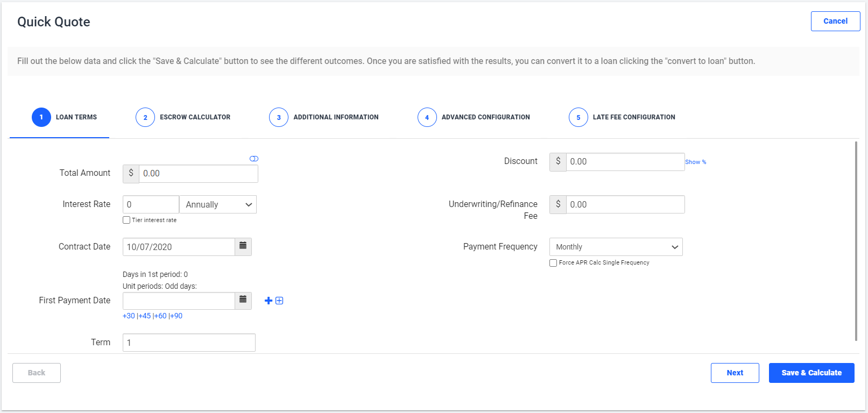This screenshot has width=868, height=413.
Task: Select the Late Fee Configuration tab
Action: point(622,117)
